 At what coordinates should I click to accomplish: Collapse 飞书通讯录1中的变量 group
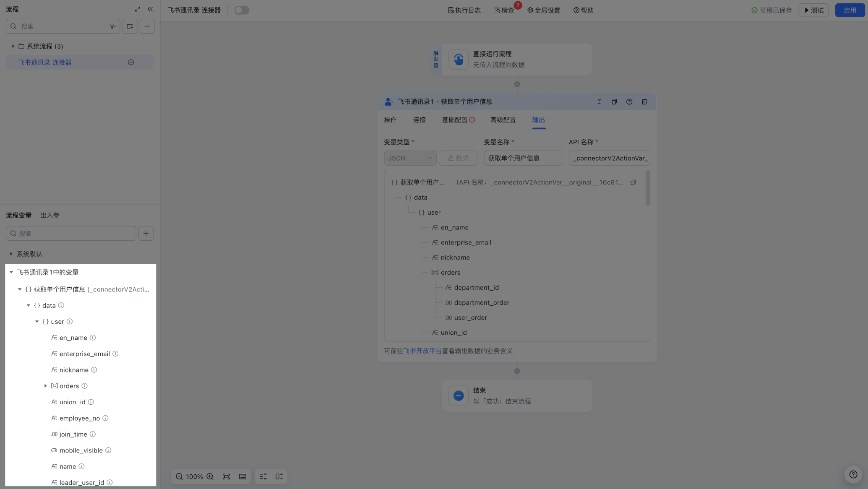[11, 272]
